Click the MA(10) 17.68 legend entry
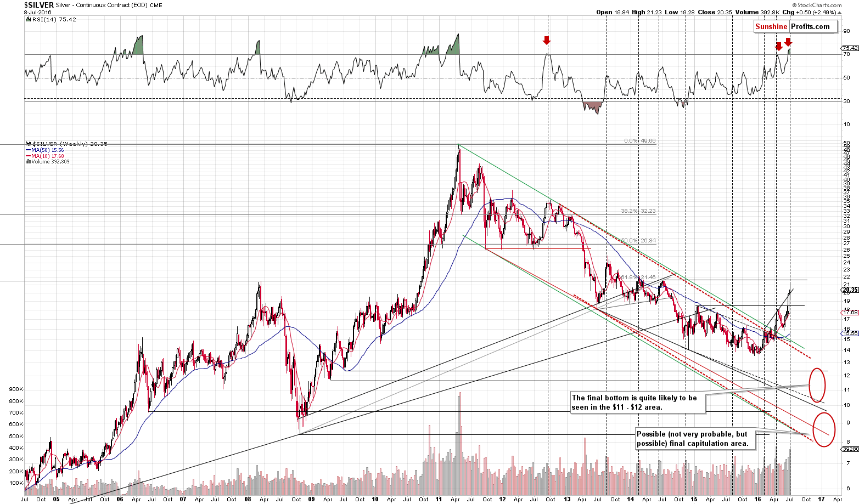 click(x=45, y=156)
